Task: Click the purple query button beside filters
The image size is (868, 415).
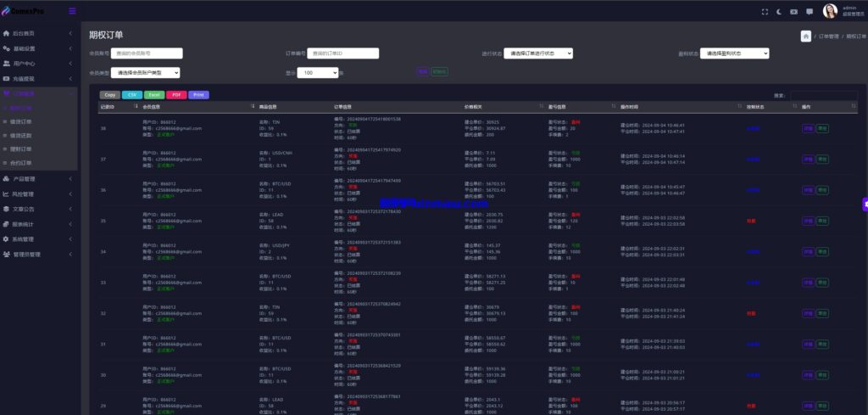Action: pyautogui.click(x=422, y=71)
